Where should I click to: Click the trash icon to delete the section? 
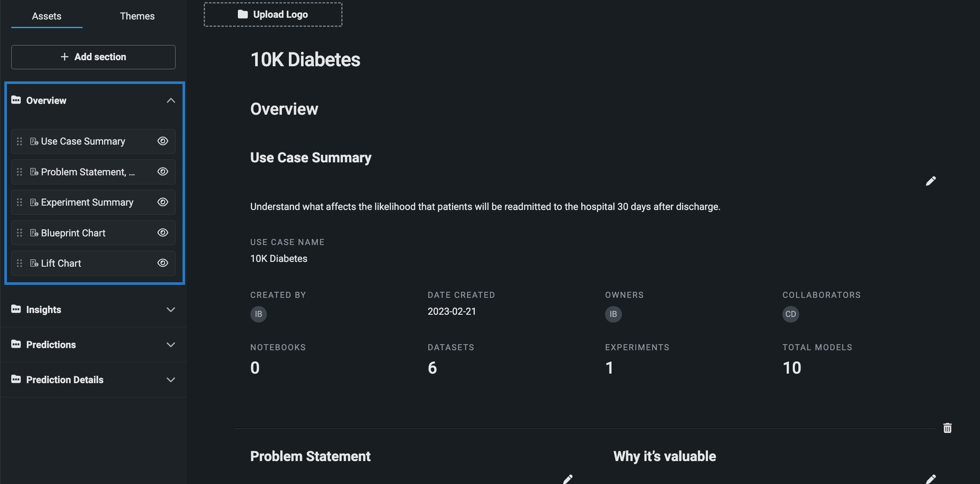click(x=947, y=428)
